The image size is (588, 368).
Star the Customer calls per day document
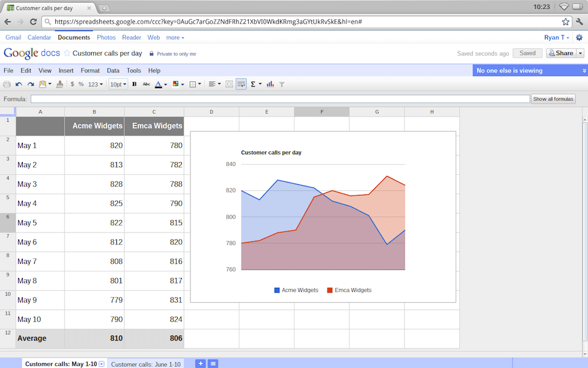[67, 54]
